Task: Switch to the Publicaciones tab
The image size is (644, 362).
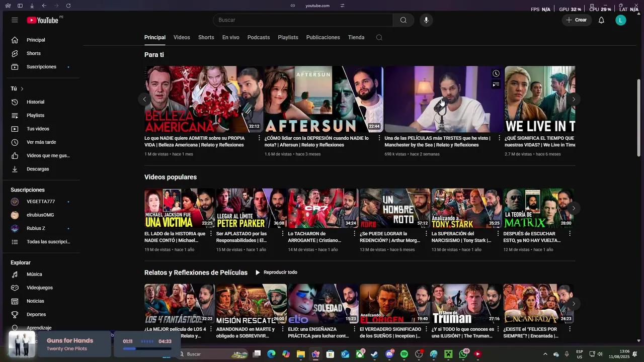Action: (x=323, y=37)
